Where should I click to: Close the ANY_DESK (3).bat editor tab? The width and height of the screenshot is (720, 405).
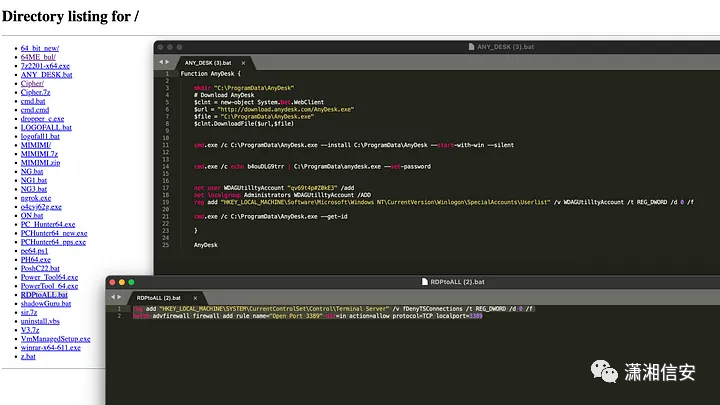[x=243, y=63]
